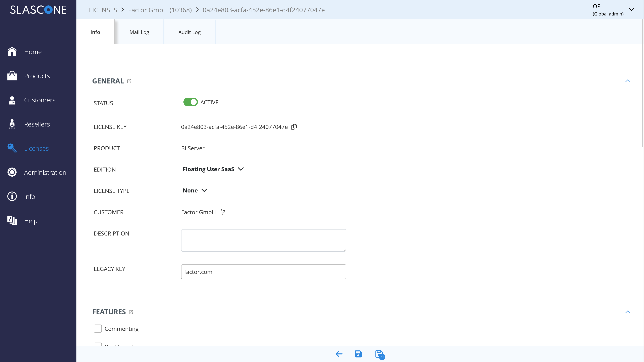This screenshot has height=362, width=644.
Task: Select Resellers in the sidebar menu
Action: click(37, 124)
